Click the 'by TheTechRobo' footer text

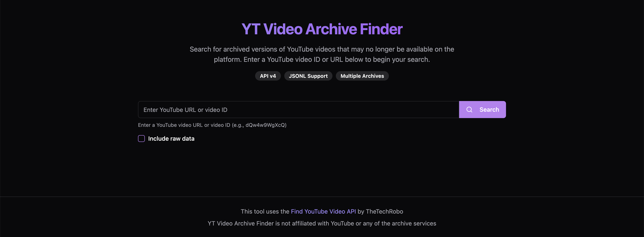click(x=380, y=211)
